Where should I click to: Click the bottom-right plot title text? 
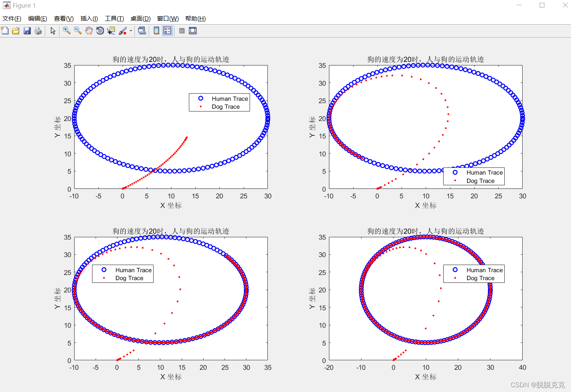(426, 231)
